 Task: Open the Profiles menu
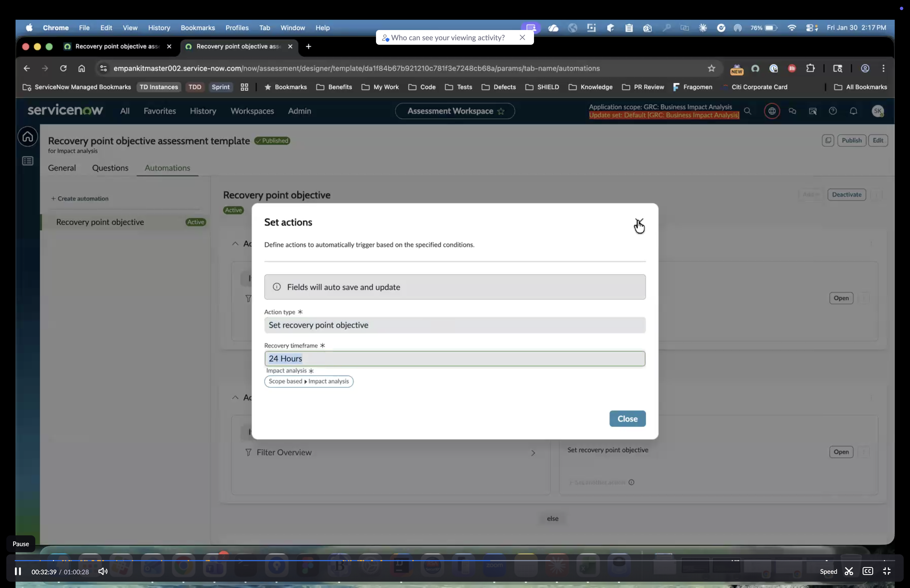click(237, 27)
